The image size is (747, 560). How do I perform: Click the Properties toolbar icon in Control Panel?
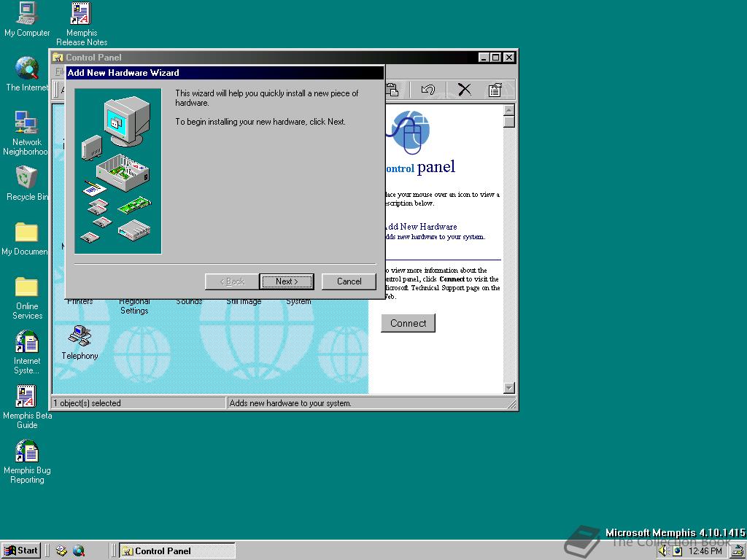(x=495, y=90)
